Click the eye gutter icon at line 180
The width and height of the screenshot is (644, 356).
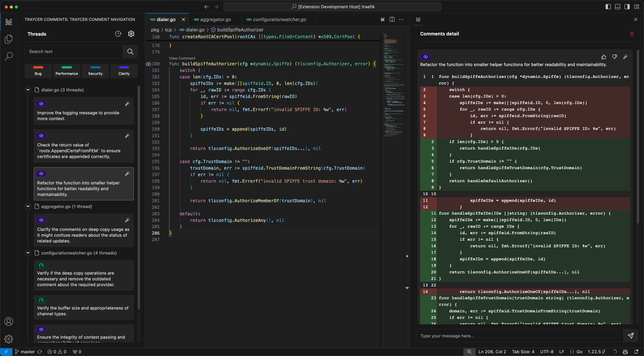click(148, 64)
